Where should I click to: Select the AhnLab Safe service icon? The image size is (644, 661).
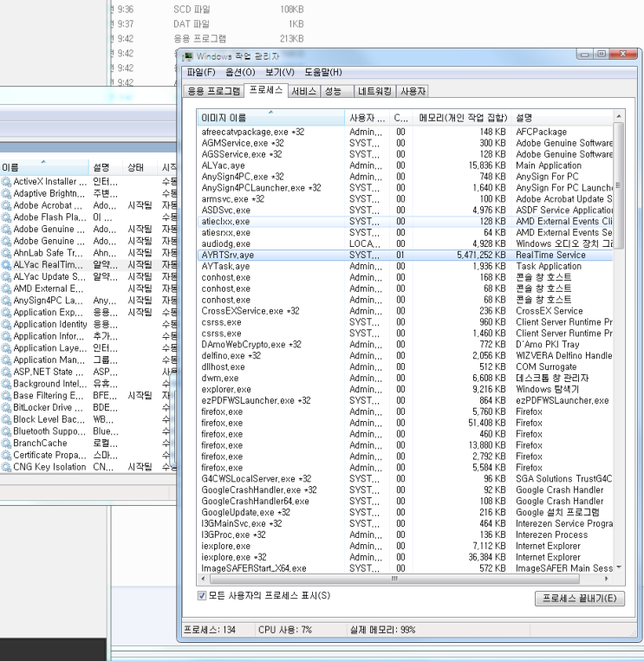[x=6, y=253]
